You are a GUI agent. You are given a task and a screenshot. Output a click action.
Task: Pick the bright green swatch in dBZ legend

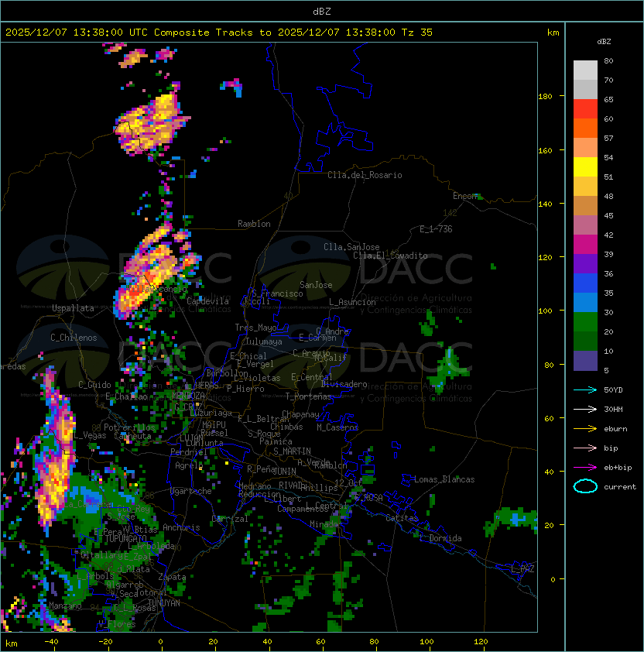coord(585,322)
